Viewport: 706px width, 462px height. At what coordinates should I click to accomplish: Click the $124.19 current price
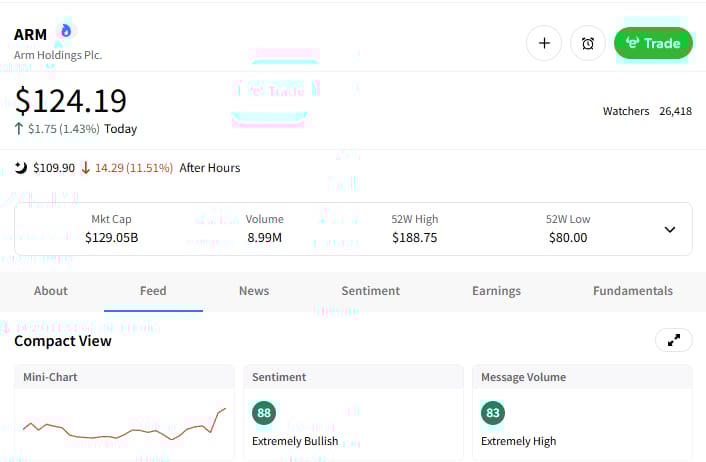(x=71, y=100)
